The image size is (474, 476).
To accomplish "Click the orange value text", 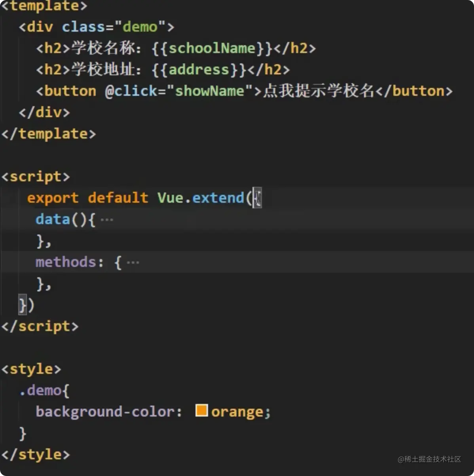I will [x=237, y=412].
